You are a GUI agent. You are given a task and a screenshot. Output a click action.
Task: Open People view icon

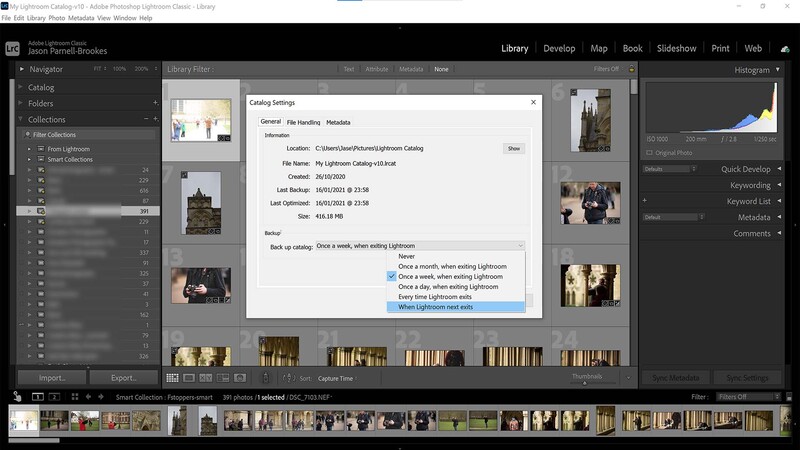[x=240, y=378]
